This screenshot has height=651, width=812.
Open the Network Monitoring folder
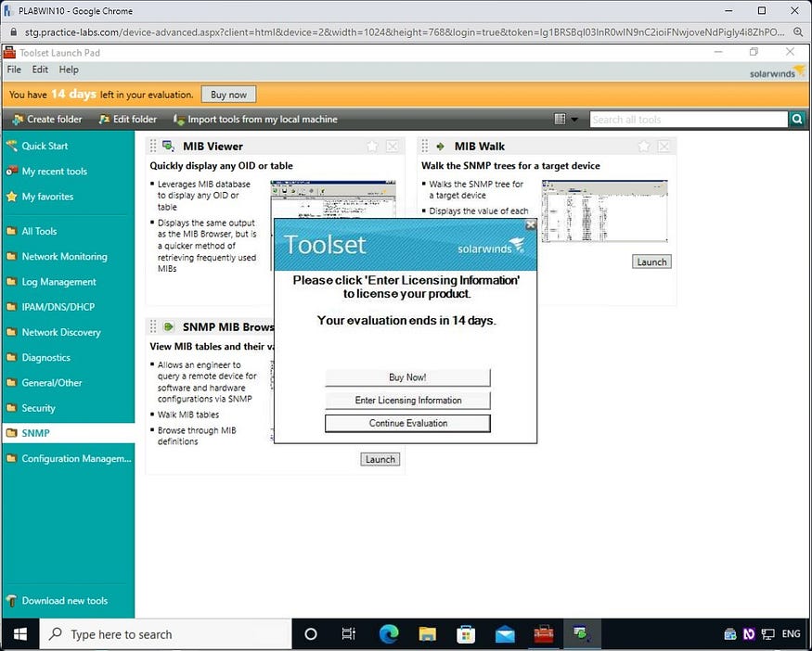pos(64,257)
